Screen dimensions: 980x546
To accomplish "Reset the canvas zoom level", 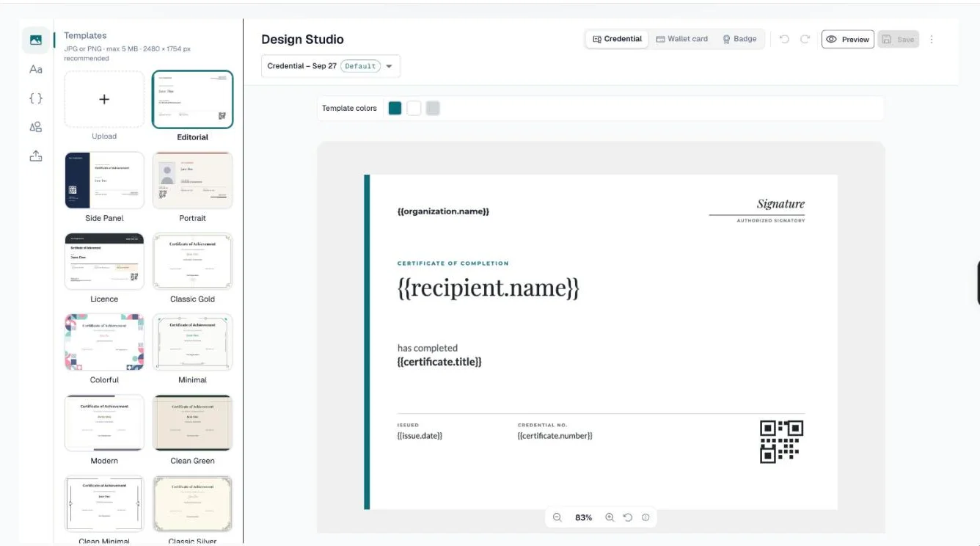I will [628, 517].
